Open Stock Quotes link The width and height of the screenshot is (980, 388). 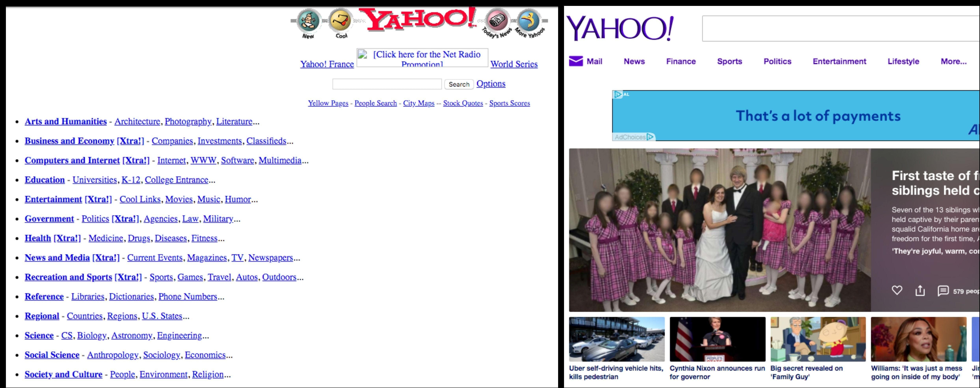(x=463, y=103)
